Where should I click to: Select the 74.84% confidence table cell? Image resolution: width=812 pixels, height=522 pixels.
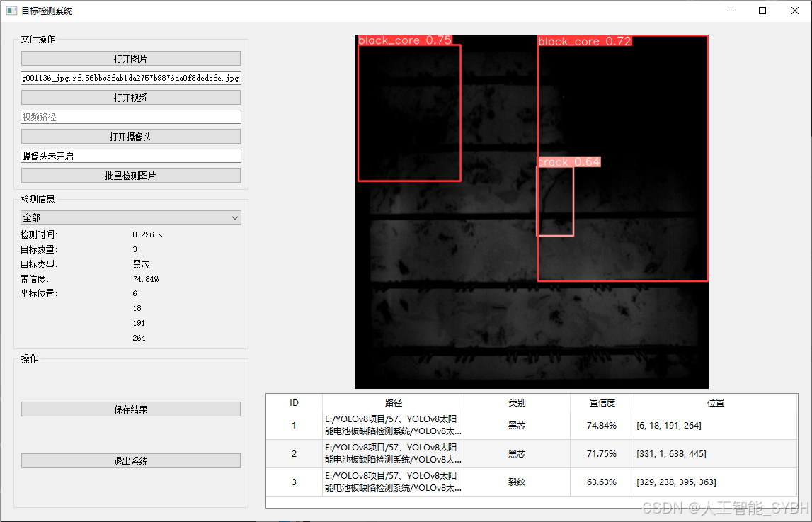(x=602, y=425)
